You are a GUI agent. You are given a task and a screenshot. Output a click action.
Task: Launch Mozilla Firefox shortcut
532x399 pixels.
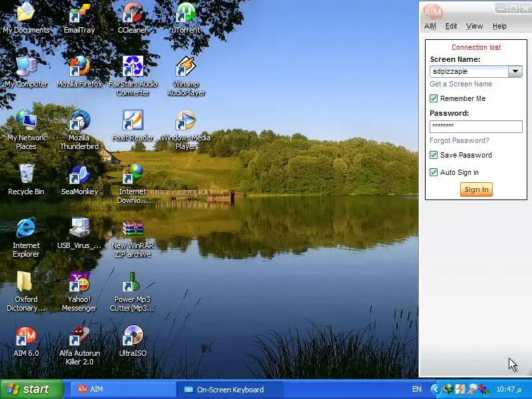79,72
